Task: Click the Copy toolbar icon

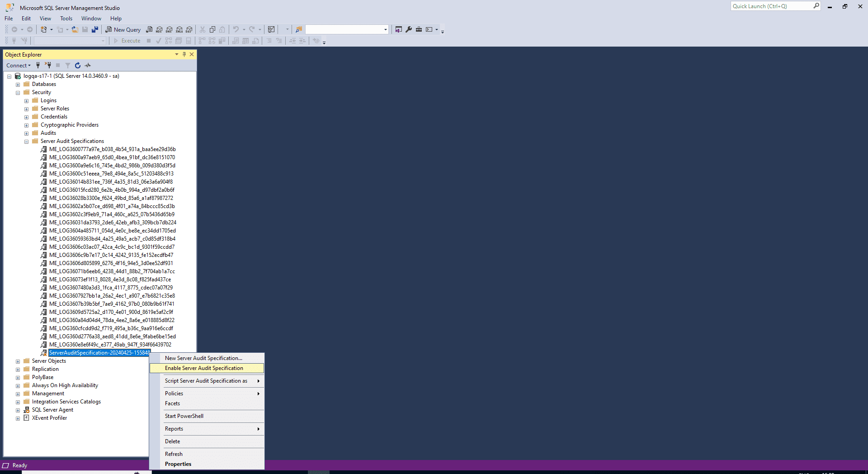Action: click(212, 29)
